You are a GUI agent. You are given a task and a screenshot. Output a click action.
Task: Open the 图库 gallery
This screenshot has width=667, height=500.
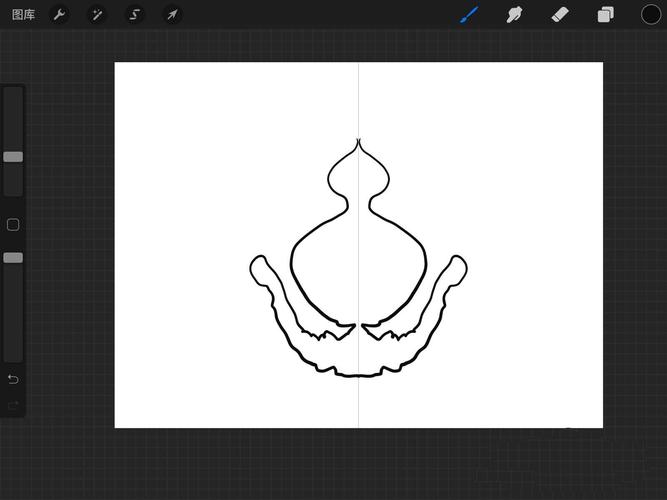coord(23,15)
